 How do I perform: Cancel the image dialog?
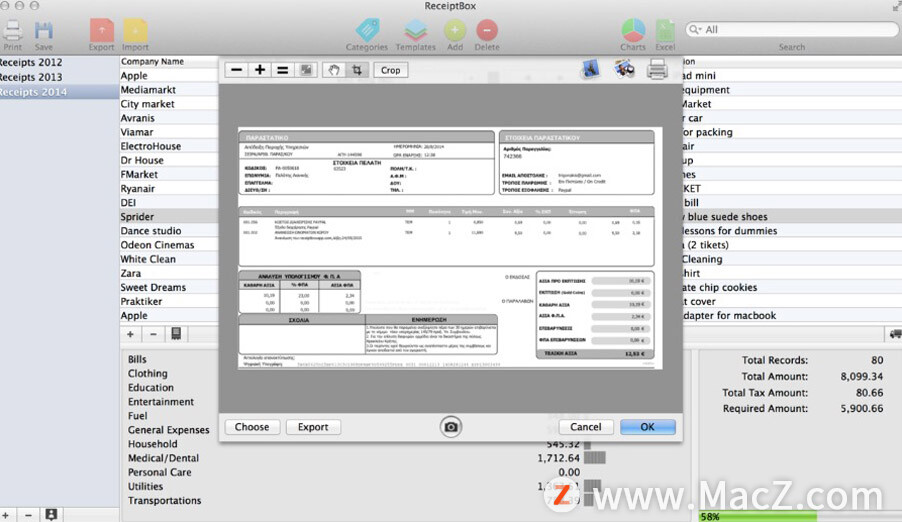[x=586, y=427]
